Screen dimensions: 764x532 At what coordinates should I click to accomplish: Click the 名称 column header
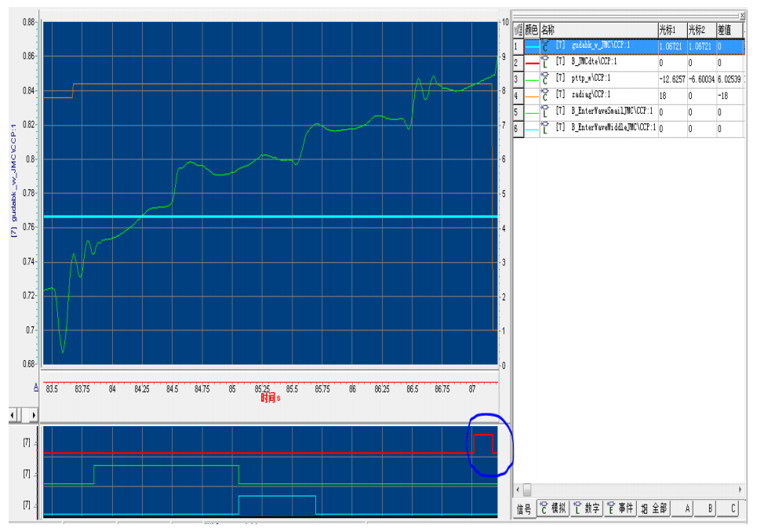point(598,31)
